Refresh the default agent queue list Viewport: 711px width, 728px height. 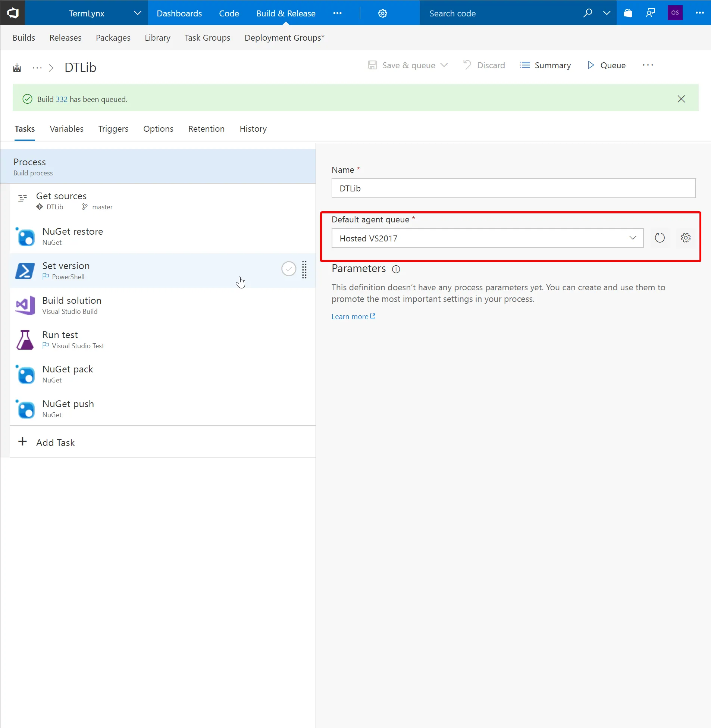[660, 238]
